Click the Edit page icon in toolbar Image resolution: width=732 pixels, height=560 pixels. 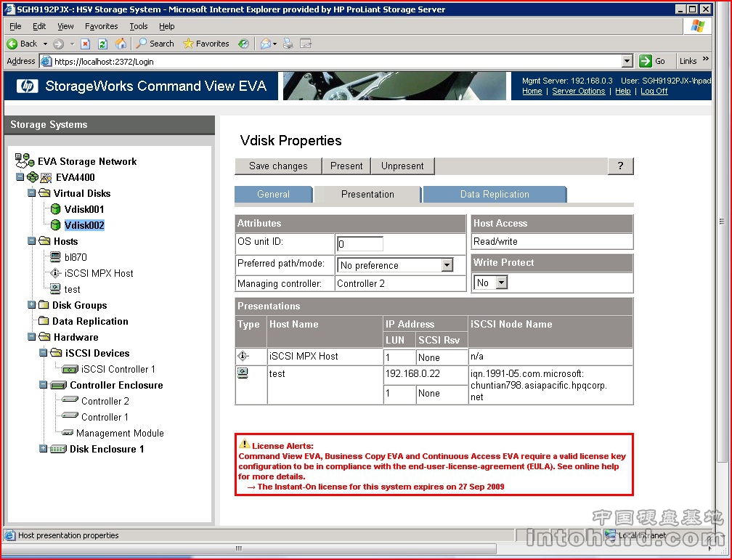coord(306,44)
